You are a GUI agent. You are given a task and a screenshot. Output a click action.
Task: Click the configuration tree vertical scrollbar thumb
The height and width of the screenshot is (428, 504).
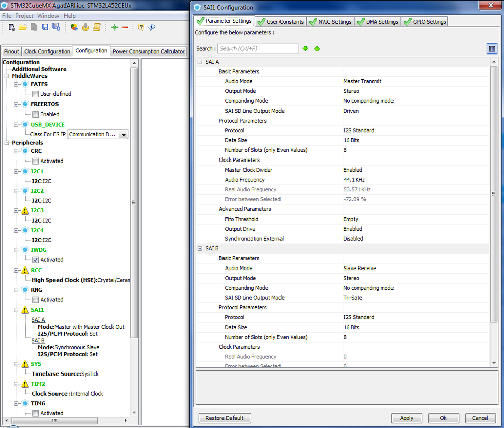click(x=134, y=202)
